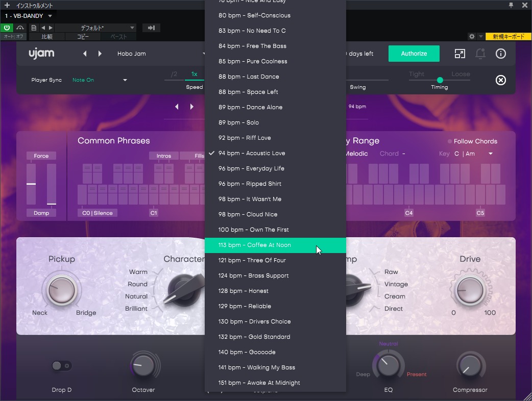Click the C0 | Silence key label
532x401 pixels.
98,213
